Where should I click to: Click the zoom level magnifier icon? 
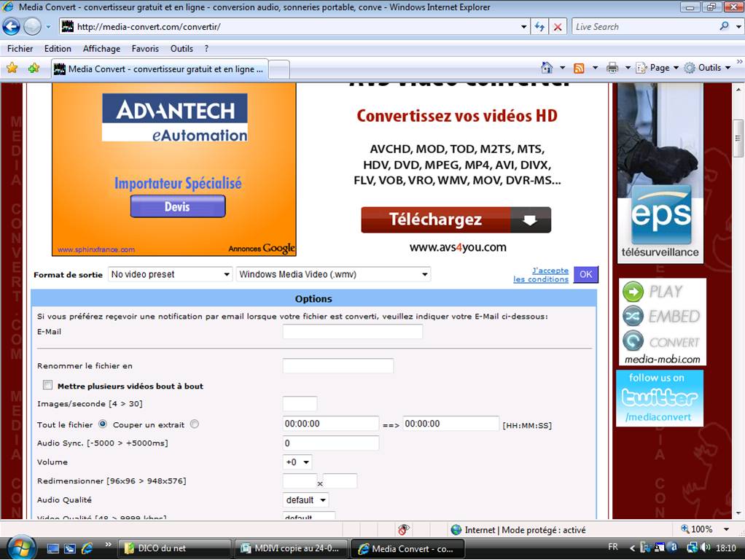coord(684,529)
